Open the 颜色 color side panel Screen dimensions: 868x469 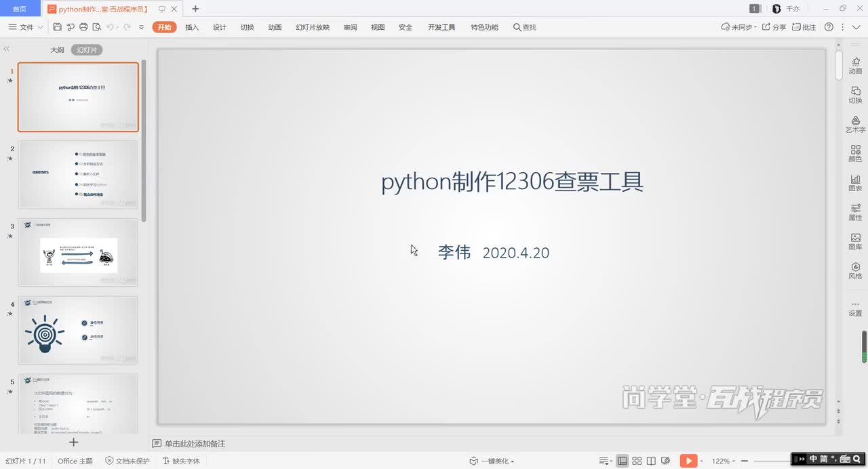(855, 154)
